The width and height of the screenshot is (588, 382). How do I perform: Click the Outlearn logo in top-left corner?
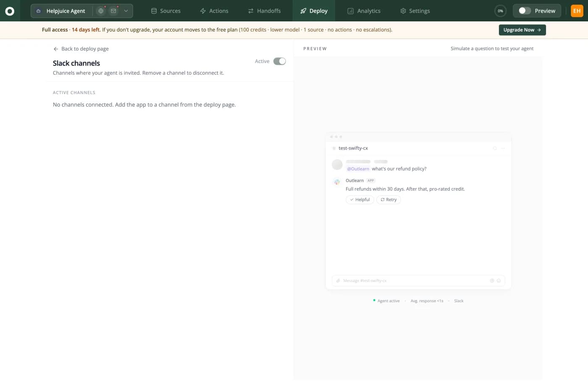coord(10,11)
